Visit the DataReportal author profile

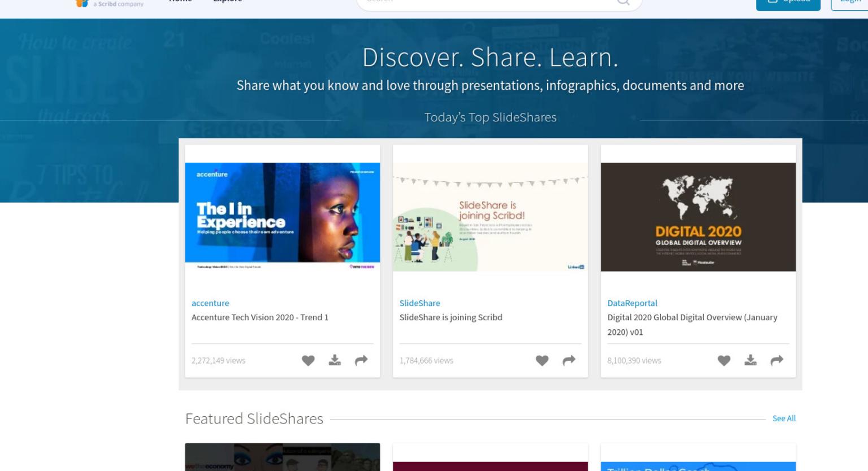tap(632, 303)
